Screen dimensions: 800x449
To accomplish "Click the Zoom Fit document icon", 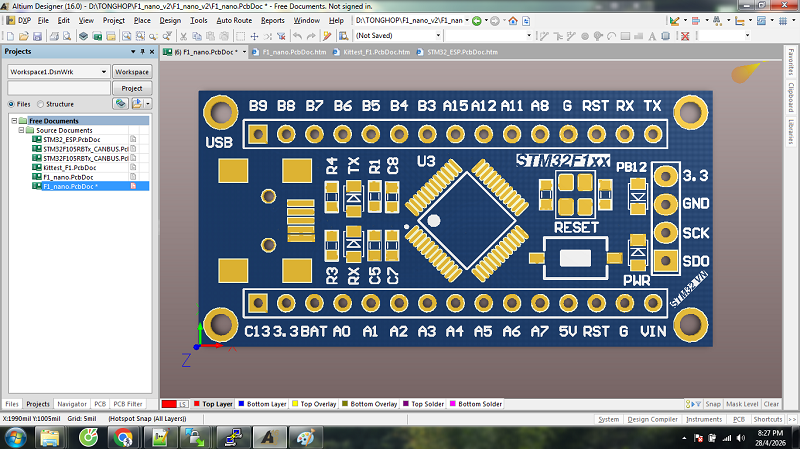I will tap(126, 36).
